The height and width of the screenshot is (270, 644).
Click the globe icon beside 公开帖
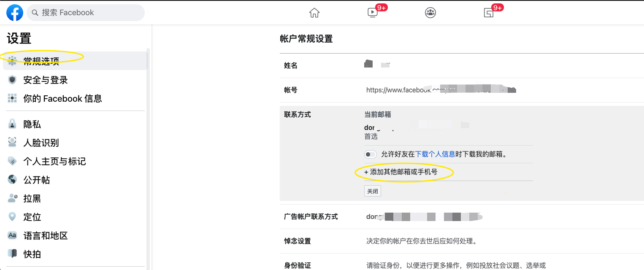click(12, 180)
